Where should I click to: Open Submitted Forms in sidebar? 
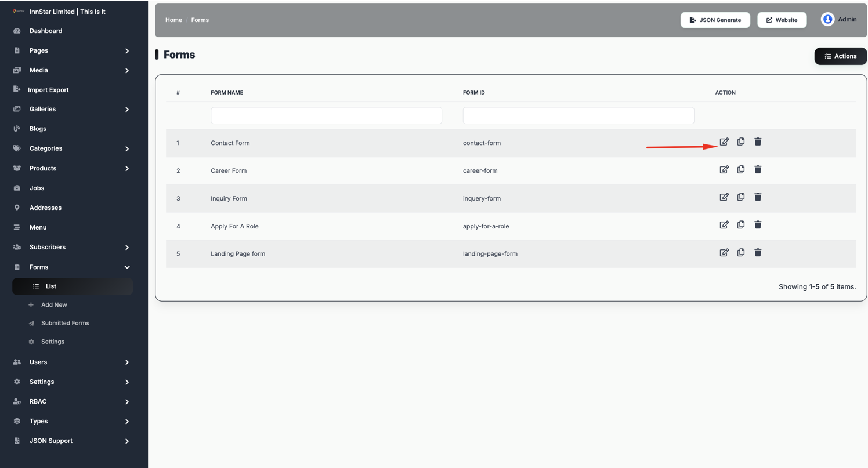[65, 323]
